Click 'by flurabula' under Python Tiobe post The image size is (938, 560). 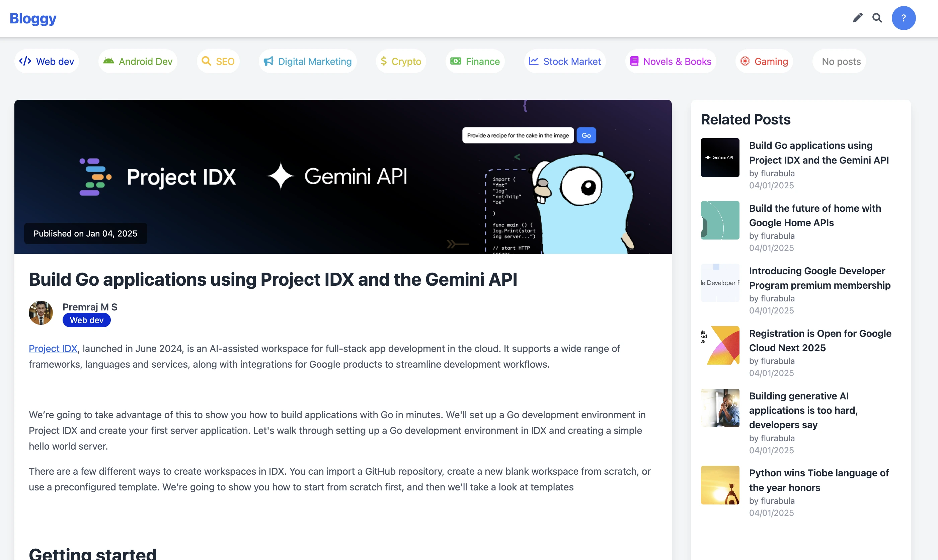(772, 501)
